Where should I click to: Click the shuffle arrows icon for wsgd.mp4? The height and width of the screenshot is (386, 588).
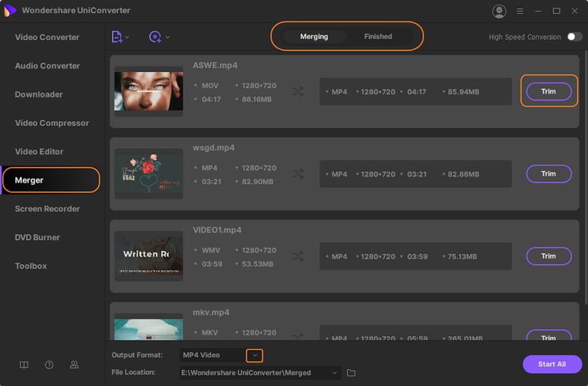point(297,174)
